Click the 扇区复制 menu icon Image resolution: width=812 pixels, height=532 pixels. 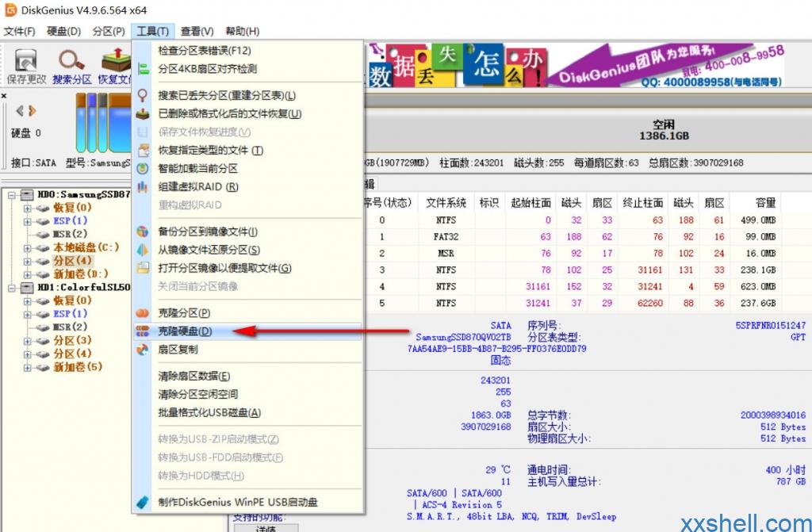coord(143,350)
